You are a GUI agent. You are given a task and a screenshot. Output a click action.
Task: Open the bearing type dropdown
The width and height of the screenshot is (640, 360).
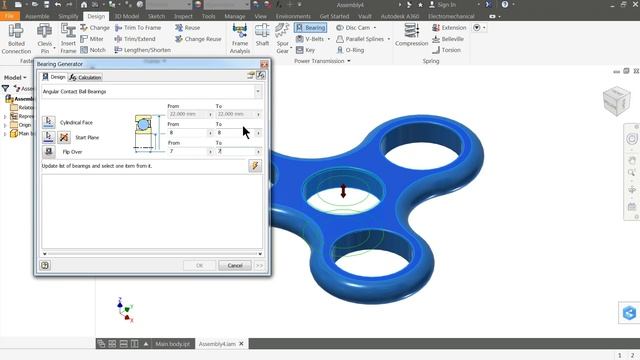point(258,91)
